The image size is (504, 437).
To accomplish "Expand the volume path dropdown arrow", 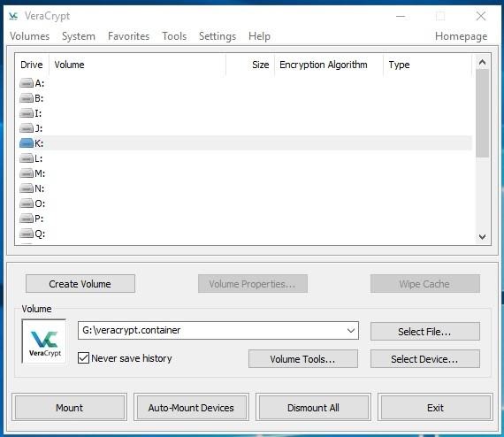I will (x=351, y=330).
